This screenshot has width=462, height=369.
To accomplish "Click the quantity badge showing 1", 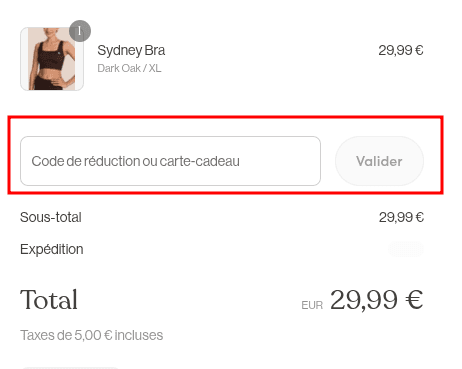I will (x=80, y=31).
